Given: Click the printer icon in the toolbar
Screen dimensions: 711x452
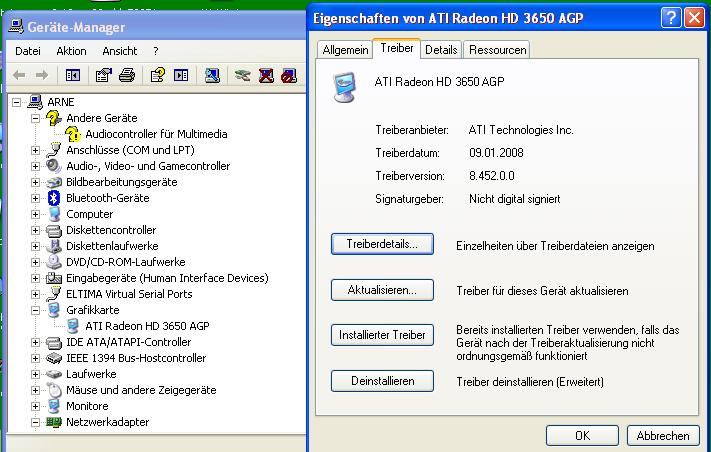Looking at the screenshot, I should tap(127, 75).
